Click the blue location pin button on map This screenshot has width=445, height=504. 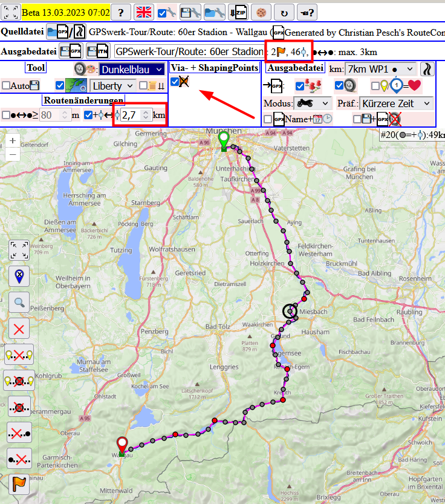click(x=19, y=277)
